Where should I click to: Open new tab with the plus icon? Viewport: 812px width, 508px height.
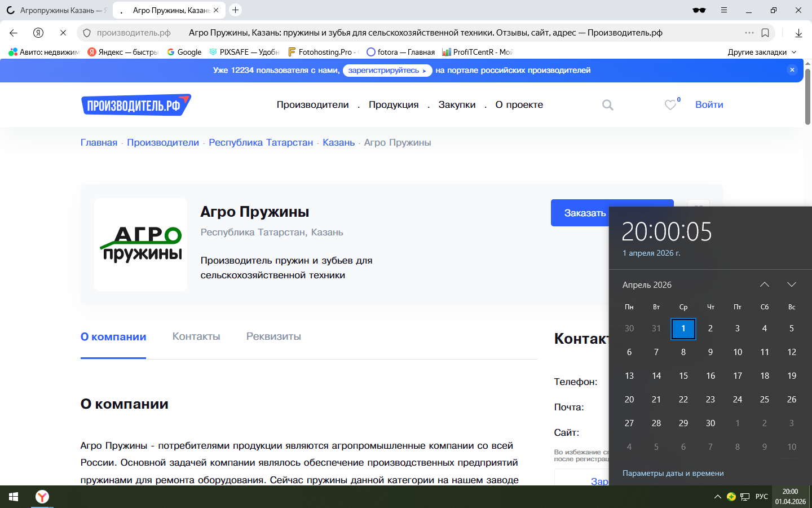click(x=236, y=10)
